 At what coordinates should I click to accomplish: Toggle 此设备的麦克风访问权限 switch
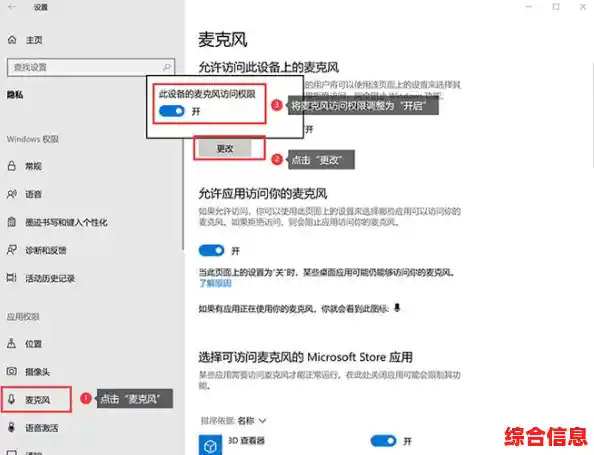tap(172, 111)
